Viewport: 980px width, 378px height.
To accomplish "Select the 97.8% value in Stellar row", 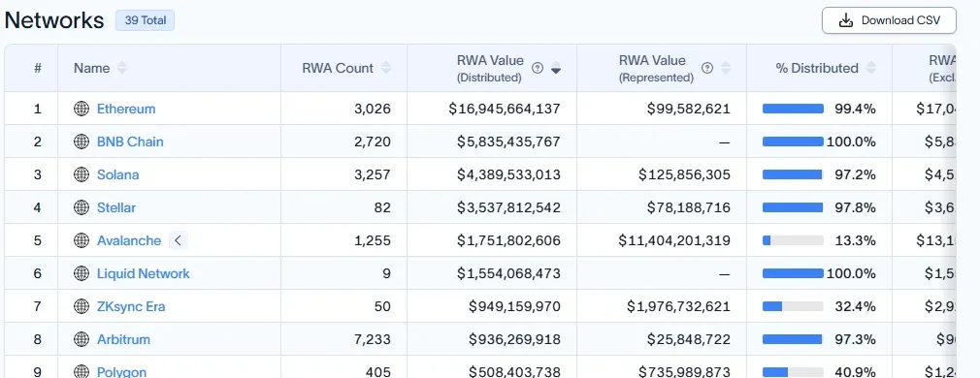I will [855, 207].
